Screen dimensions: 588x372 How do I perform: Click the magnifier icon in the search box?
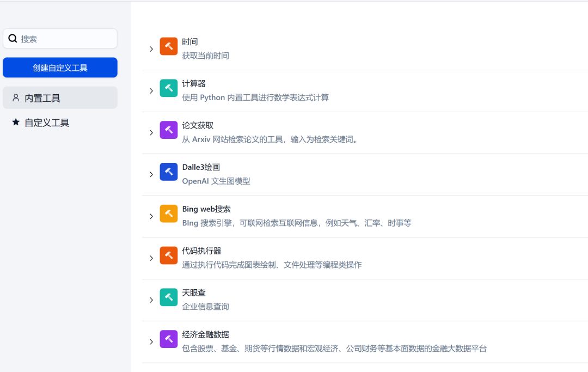point(13,38)
